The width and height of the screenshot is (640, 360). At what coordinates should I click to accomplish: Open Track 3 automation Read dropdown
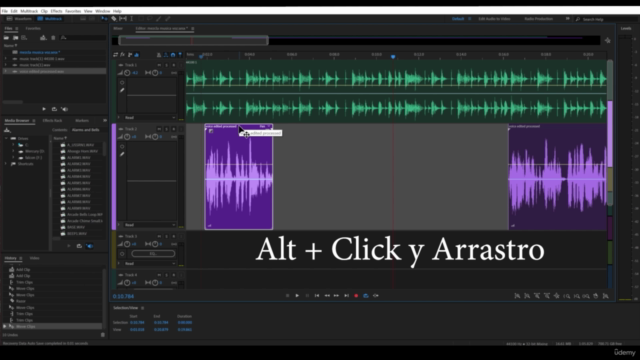[x=150, y=264]
